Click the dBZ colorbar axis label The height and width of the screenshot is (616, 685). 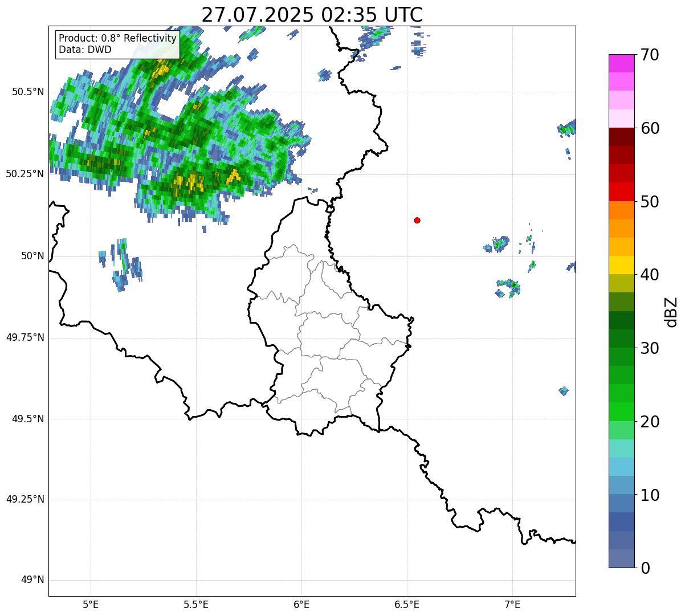[671, 311]
